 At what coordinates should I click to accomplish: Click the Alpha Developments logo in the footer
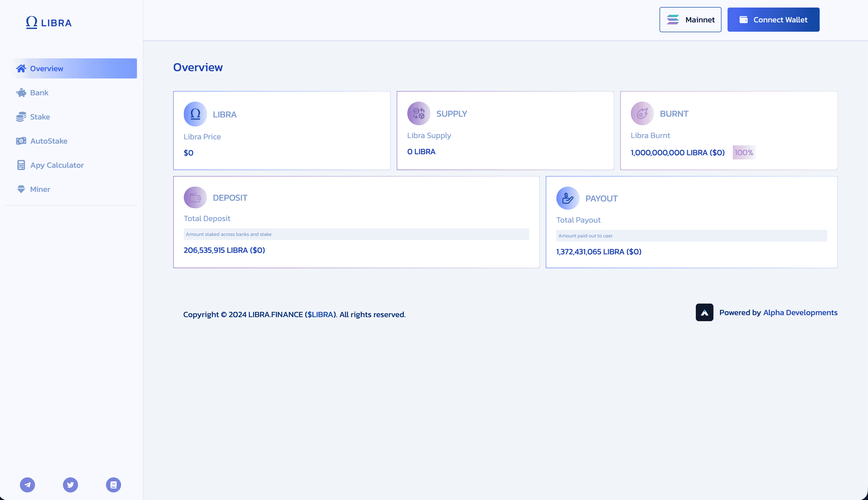coord(704,312)
